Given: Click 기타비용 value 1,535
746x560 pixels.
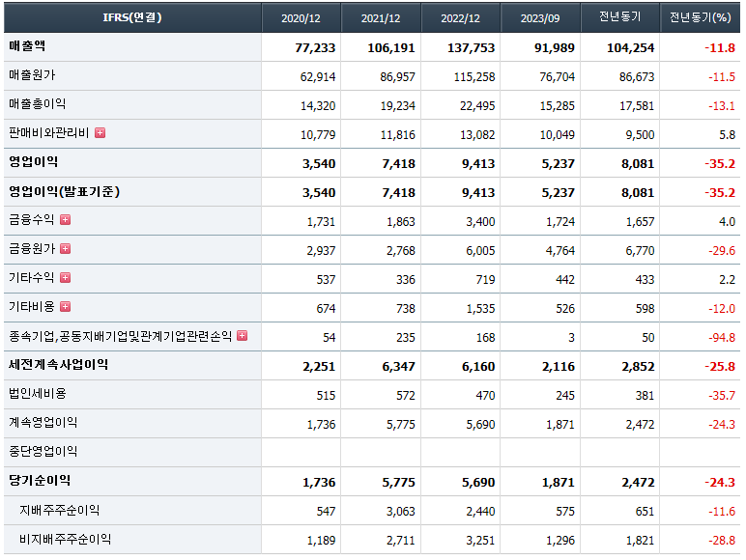Looking at the screenshot, I should point(480,309).
